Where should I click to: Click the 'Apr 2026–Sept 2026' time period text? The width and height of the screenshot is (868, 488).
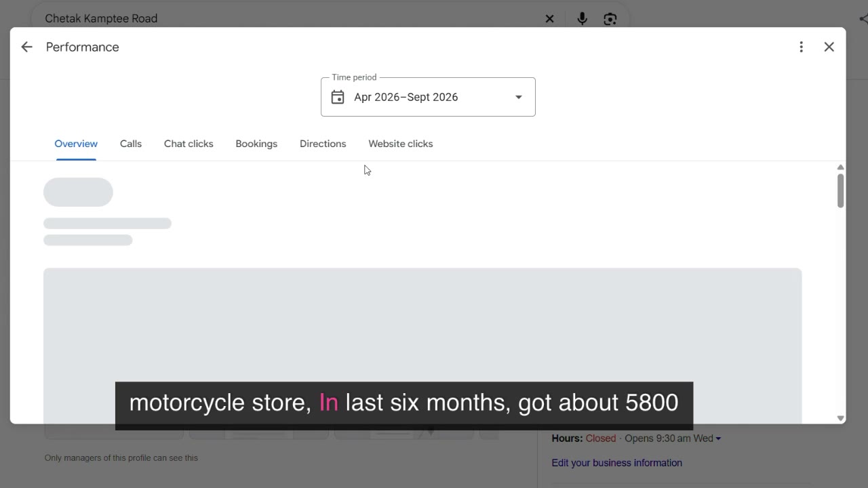pyautogui.click(x=406, y=97)
